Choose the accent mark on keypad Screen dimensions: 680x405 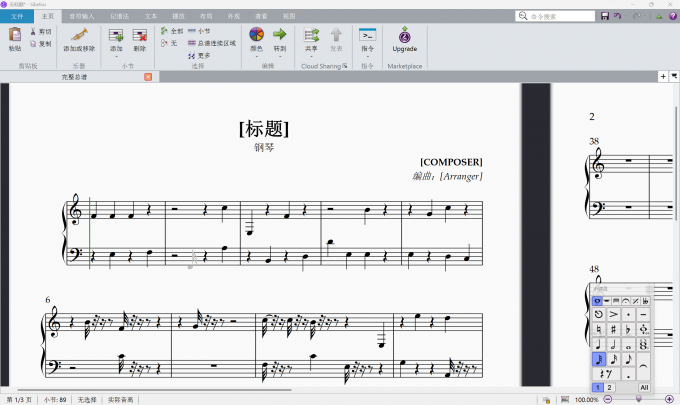coord(612,314)
